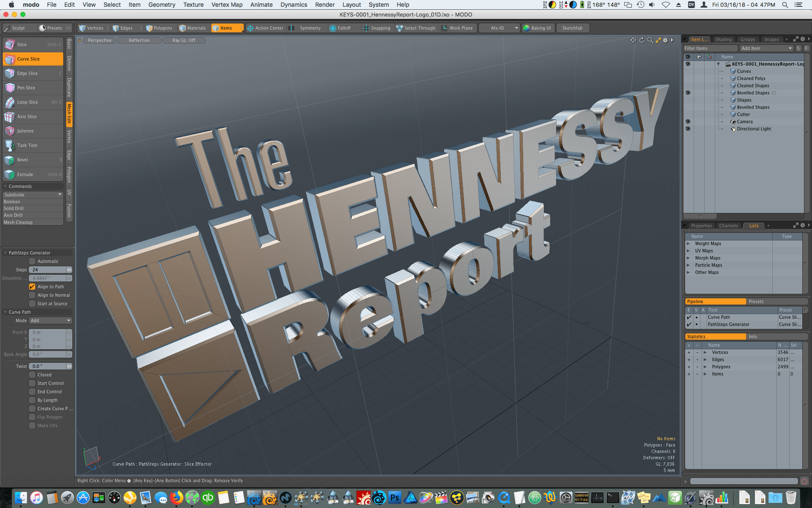
Task: Check the Closed curve option
Action: coord(33,374)
